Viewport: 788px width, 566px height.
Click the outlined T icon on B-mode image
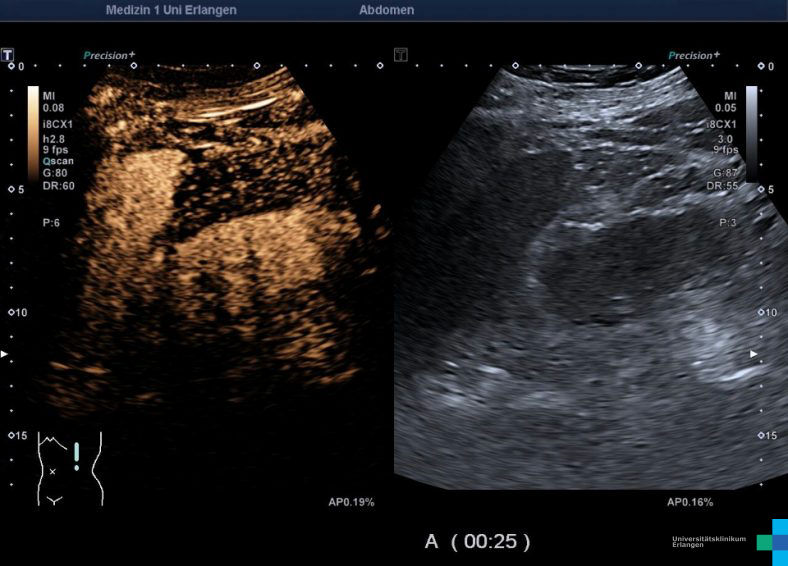click(400, 54)
